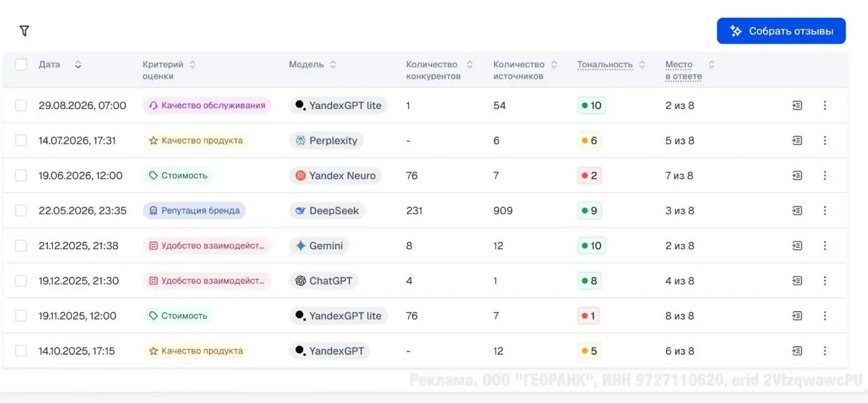Open the three-dot menu for the 14.10.2025 row
This screenshot has width=868, height=403.
tap(825, 351)
